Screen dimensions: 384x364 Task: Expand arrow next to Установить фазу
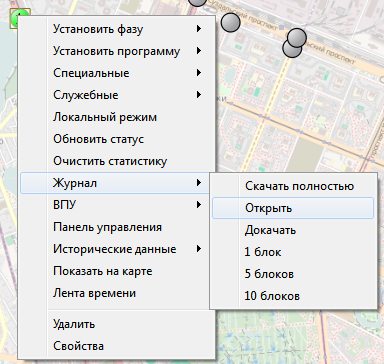pos(199,29)
